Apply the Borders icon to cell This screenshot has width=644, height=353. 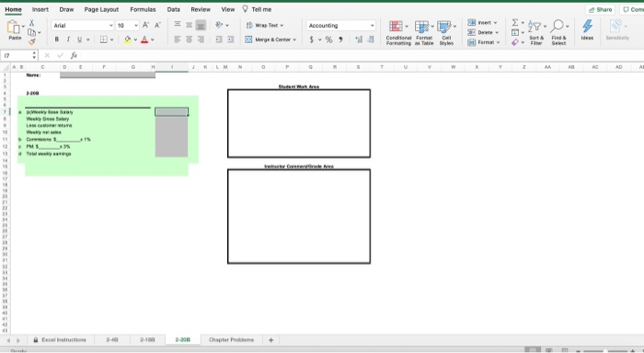point(104,40)
